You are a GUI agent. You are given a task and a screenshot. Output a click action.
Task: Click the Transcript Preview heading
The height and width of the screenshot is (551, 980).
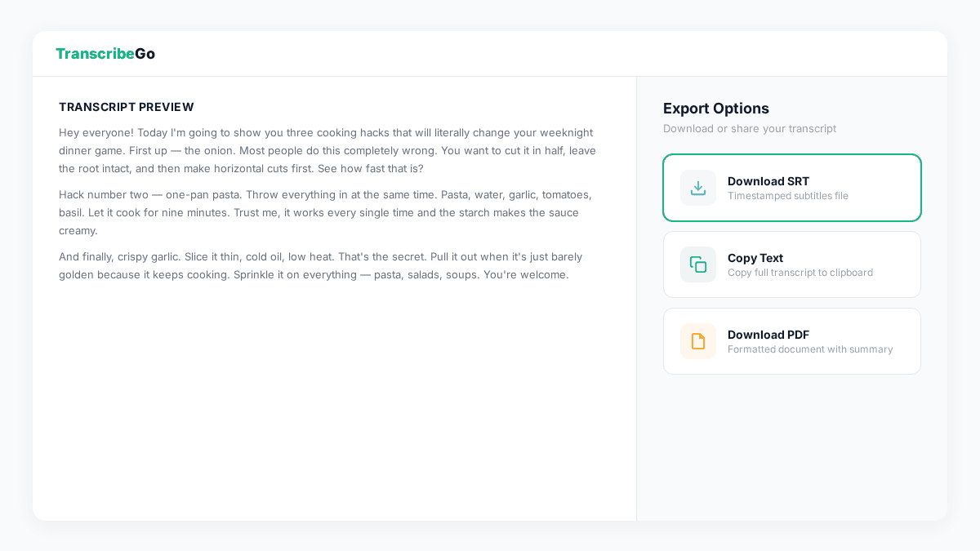pos(127,107)
